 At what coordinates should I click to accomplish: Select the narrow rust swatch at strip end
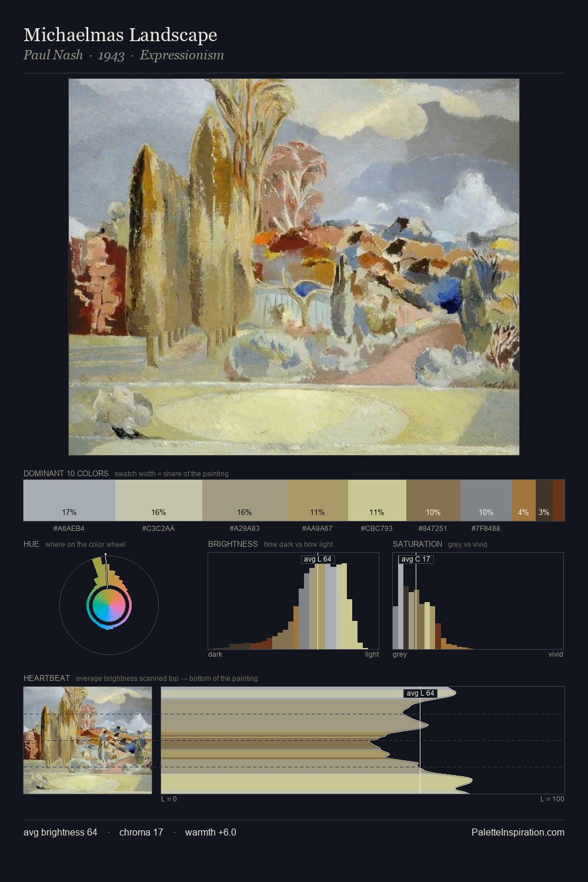[559, 500]
